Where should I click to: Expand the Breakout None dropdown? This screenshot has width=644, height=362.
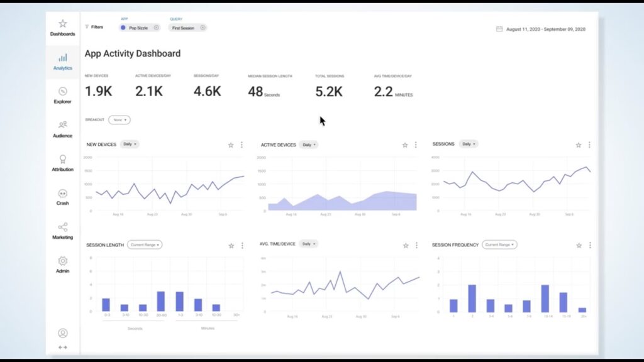119,119
